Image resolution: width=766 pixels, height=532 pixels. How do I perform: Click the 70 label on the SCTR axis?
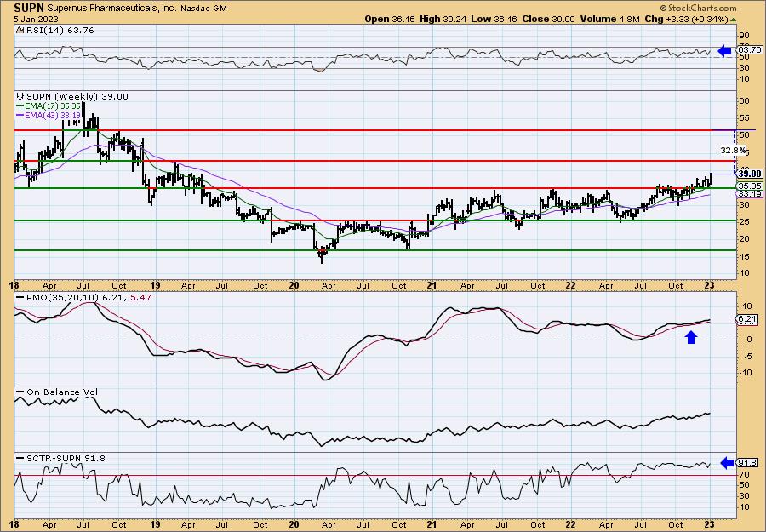coord(745,474)
